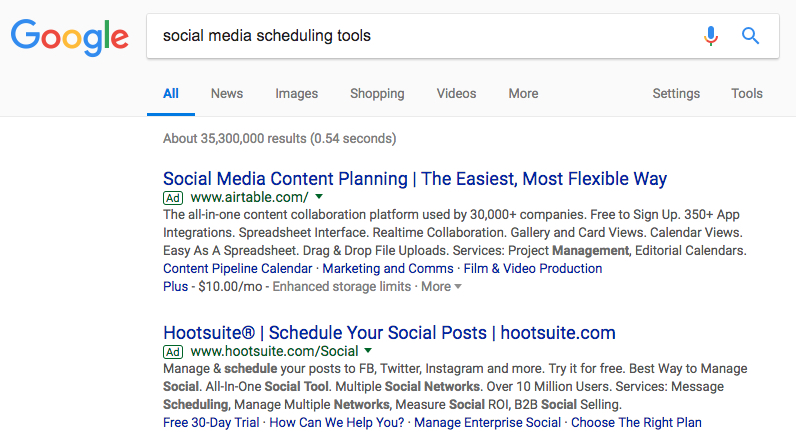Image resolution: width=796 pixels, height=446 pixels.
Task: Click the Free 30-Day Trial sitelink
Action: (210, 423)
